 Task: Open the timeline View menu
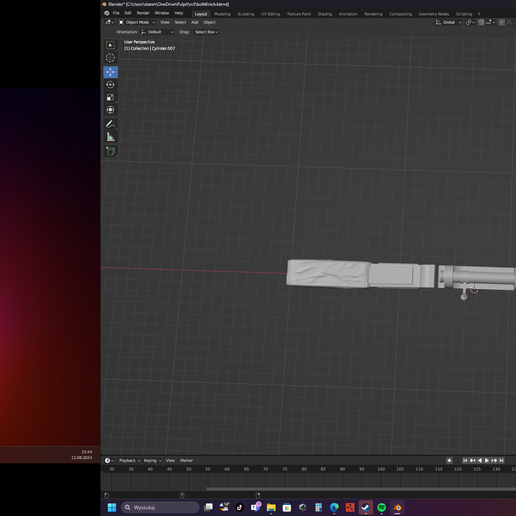point(170,461)
